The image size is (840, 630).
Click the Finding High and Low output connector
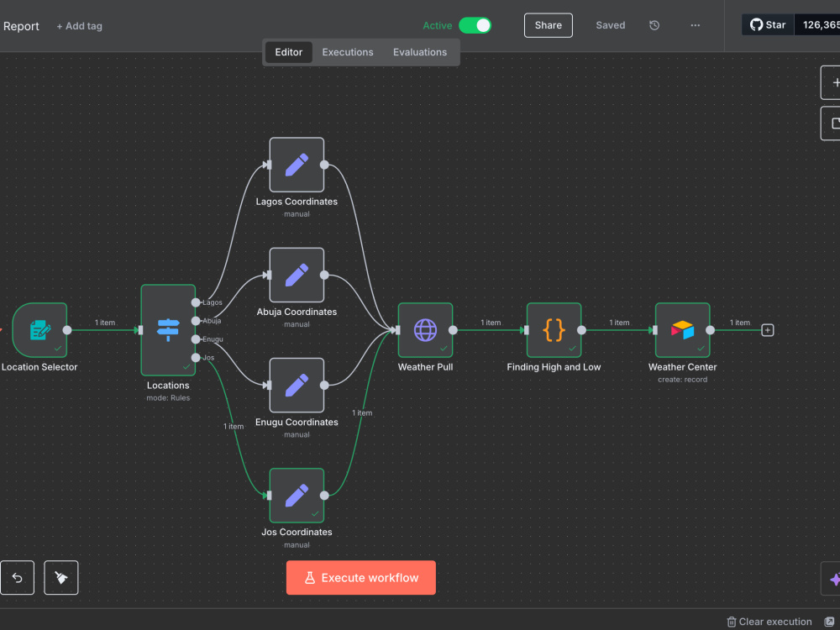coord(581,330)
